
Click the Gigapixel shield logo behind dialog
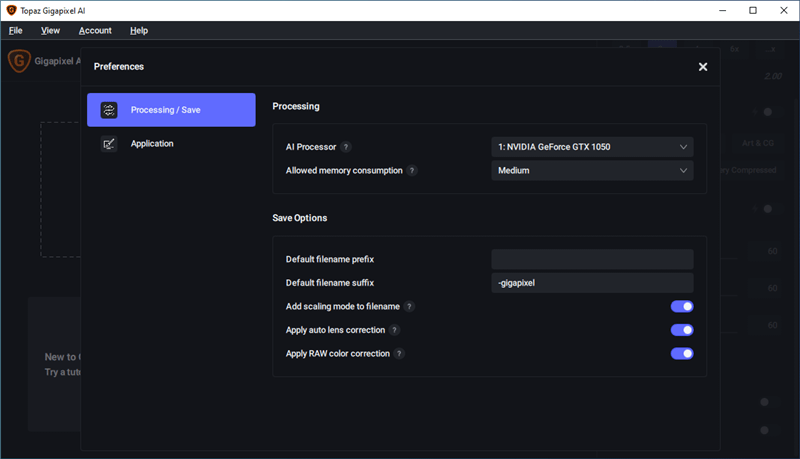point(19,61)
